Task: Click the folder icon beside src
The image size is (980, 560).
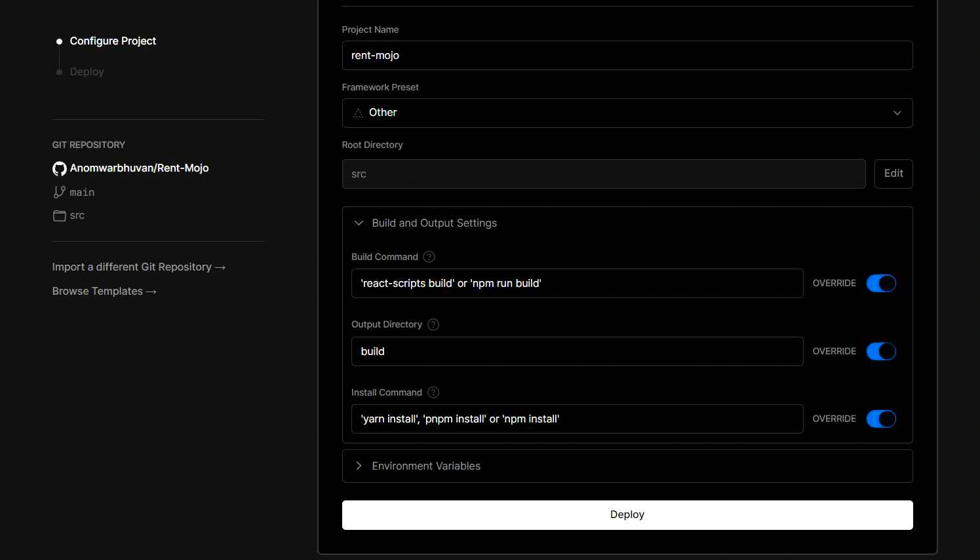Action: coord(59,215)
